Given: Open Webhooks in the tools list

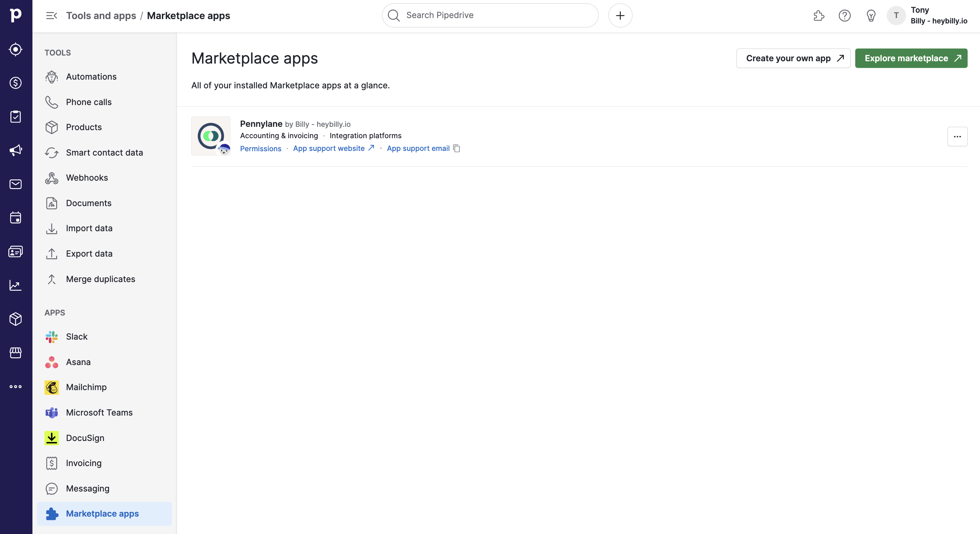Looking at the screenshot, I should point(104,178).
